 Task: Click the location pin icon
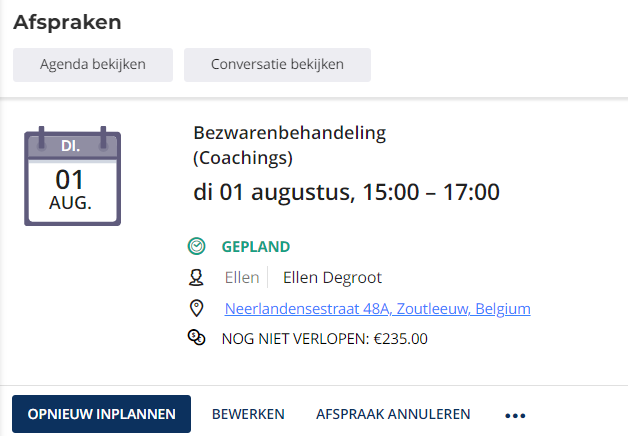tap(196, 308)
